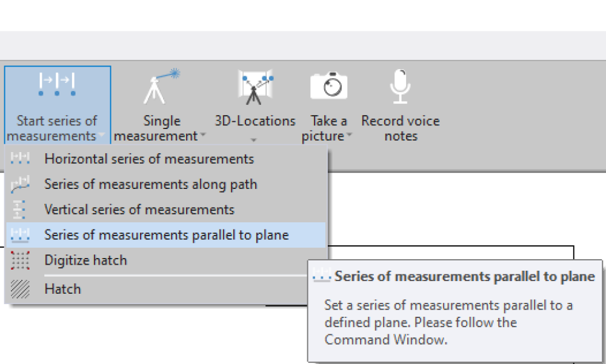This screenshot has height=364, width=606.
Task: Click the Vertical series of measurements icon
Action: 21,209
